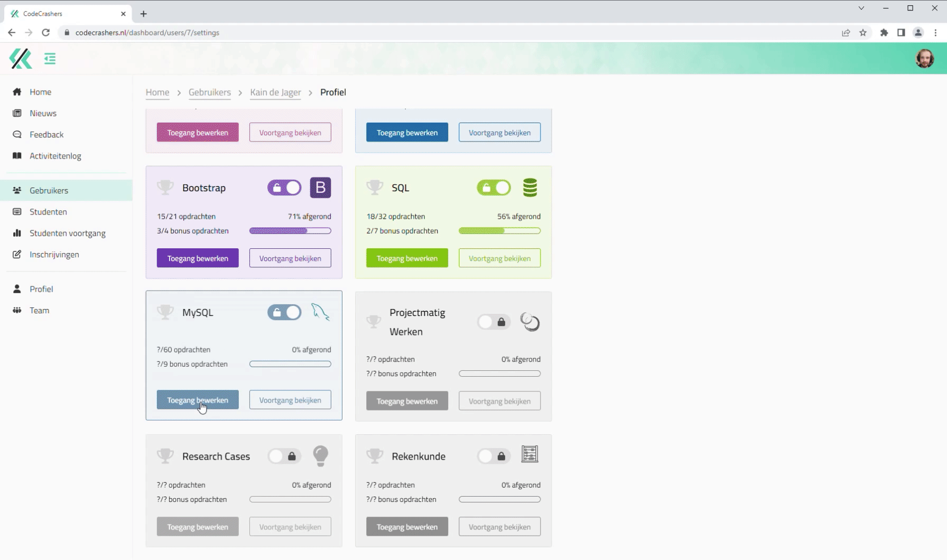947x560 pixels.
Task: Unlock the Research Cases toggle
Action: pyautogui.click(x=284, y=456)
